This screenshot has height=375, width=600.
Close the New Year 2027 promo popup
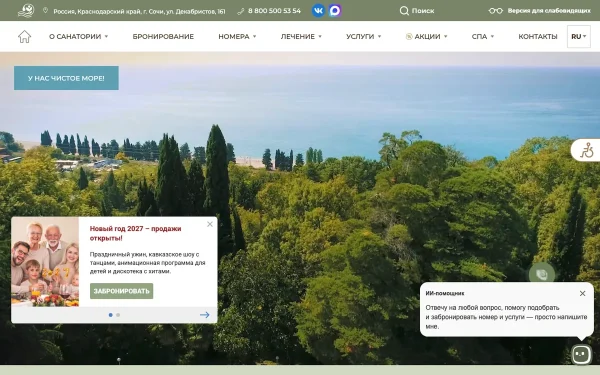click(x=210, y=224)
